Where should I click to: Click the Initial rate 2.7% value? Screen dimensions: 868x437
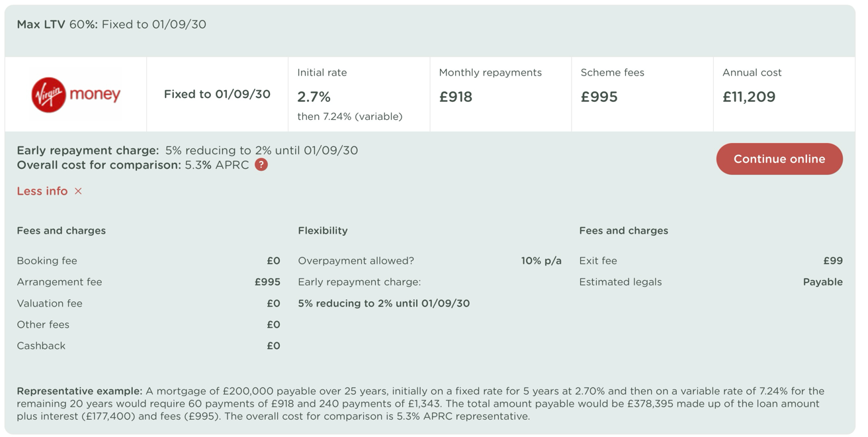tap(314, 97)
